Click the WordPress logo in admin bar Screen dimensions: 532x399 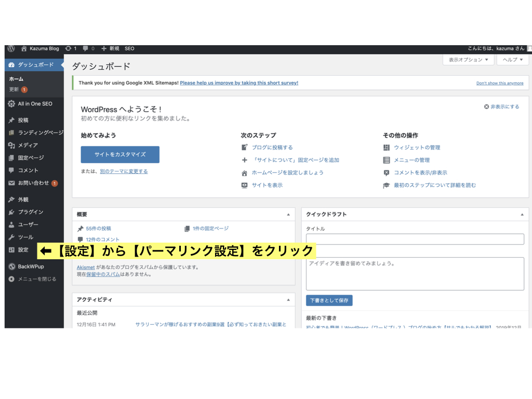(x=11, y=48)
